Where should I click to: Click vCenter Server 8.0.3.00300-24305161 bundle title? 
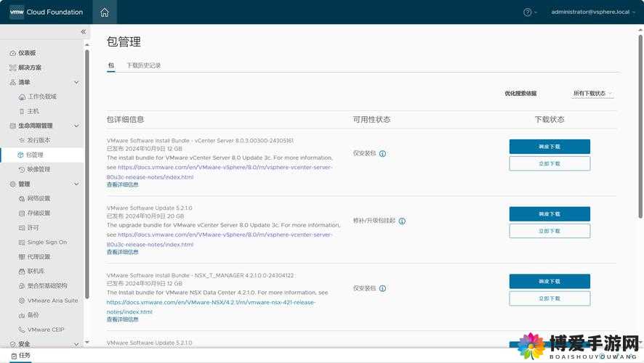tap(200, 141)
